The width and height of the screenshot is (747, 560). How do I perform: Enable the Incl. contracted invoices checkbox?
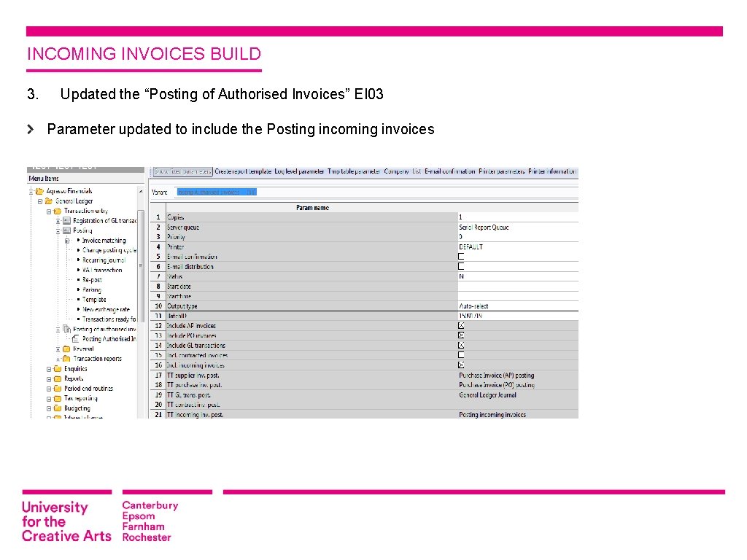click(x=460, y=354)
